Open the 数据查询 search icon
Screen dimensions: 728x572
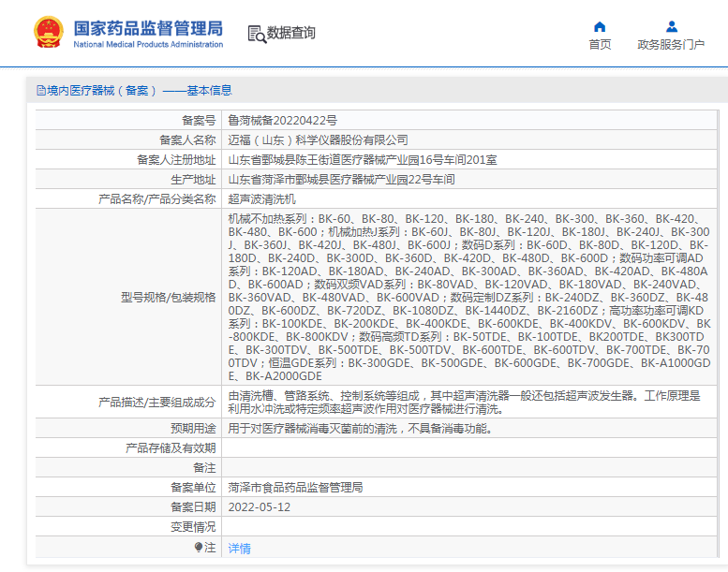(257, 34)
